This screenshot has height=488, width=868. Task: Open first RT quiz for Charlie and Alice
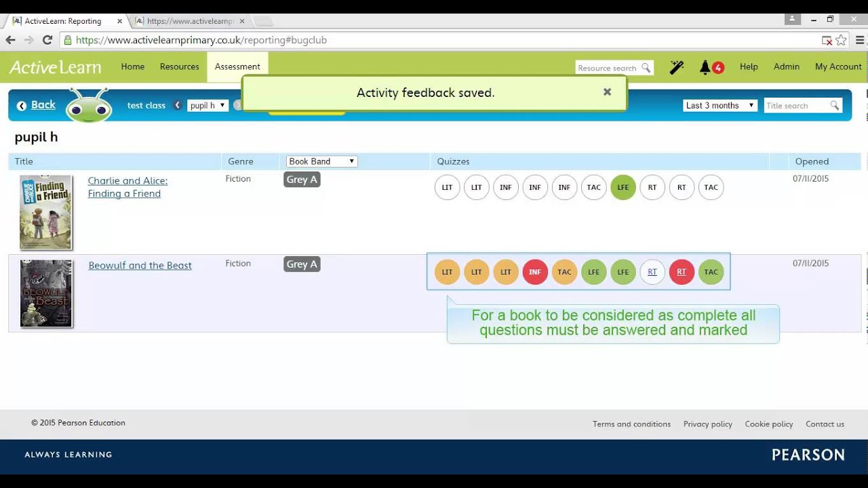pyautogui.click(x=652, y=188)
